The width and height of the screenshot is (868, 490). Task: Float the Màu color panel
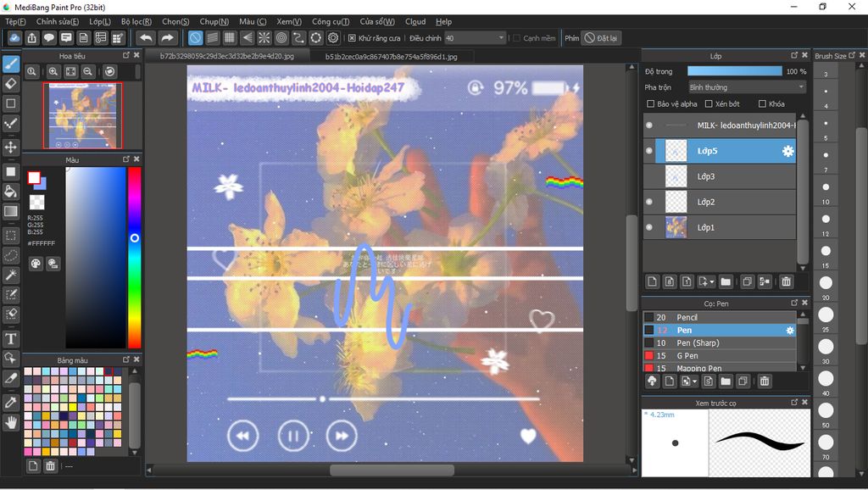point(126,159)
